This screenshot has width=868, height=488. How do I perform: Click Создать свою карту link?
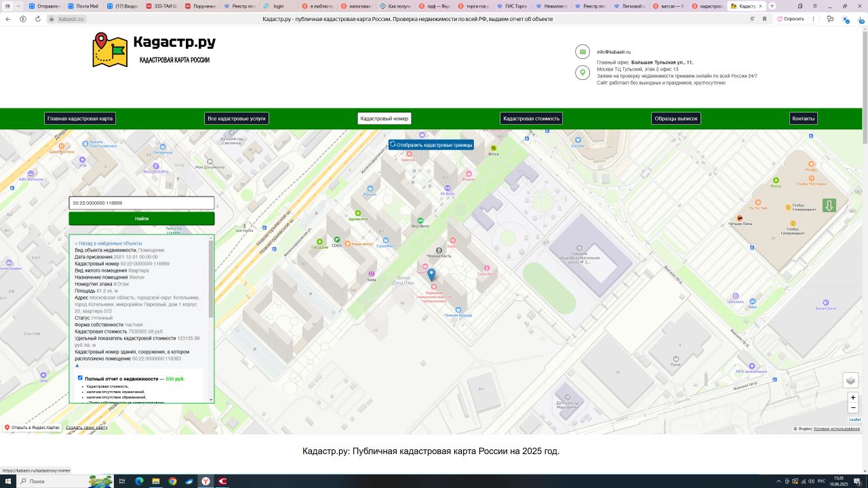pyautogui.click(x=87, y=428)
